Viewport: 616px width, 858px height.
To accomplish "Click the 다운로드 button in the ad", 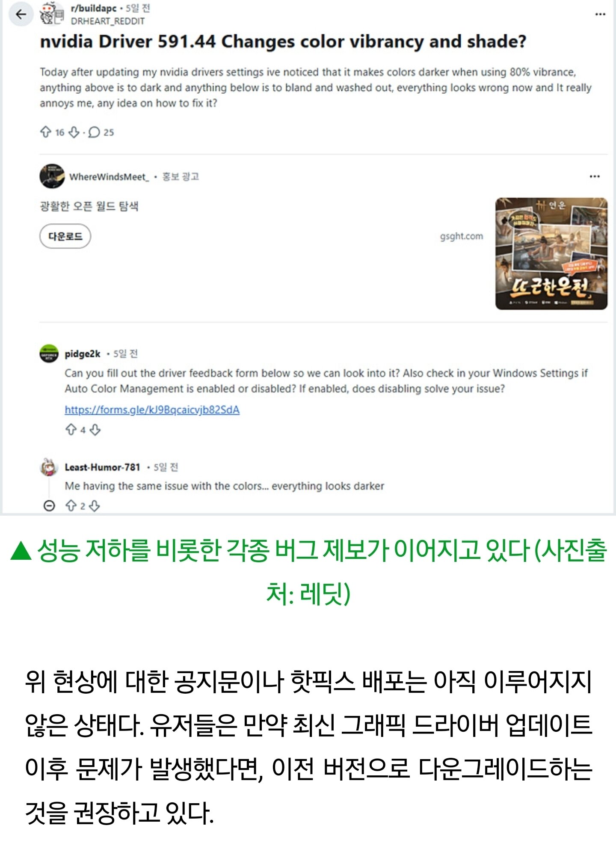I will [65, 236].
